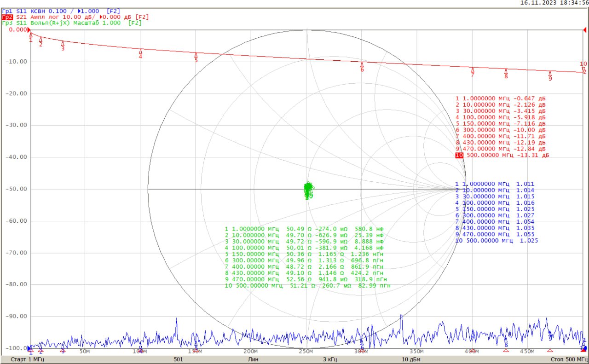
Task: Click the 3 кГц IF bandwidth field
Action: tap(330, 358)
